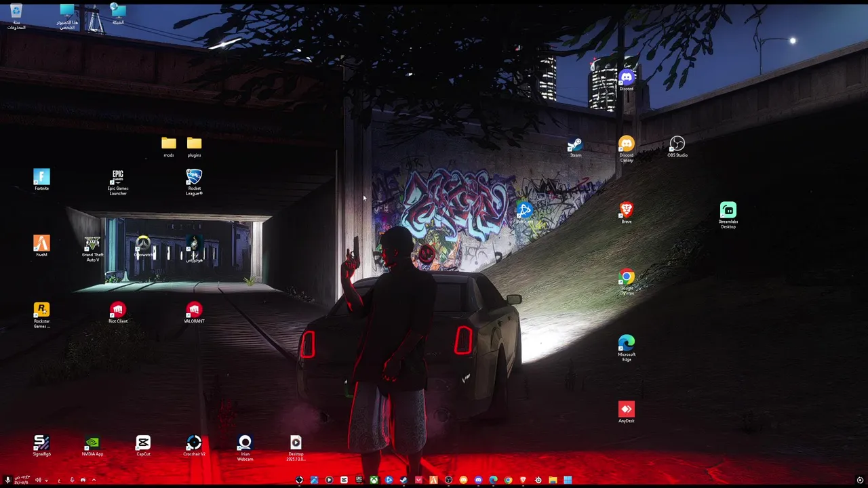The width and height of the screenshot is (868, 488).
Task: Open OBS Studio desktop shortcut
Action: pos(677,146)
